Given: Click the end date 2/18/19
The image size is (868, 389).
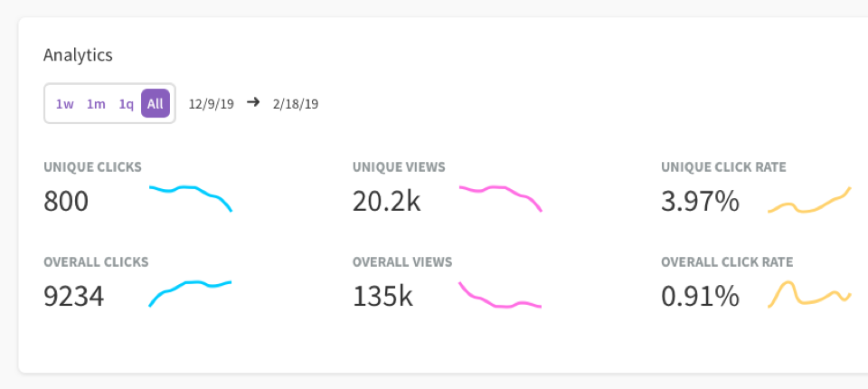Looking at the screenshot, I should pos(296,104).
